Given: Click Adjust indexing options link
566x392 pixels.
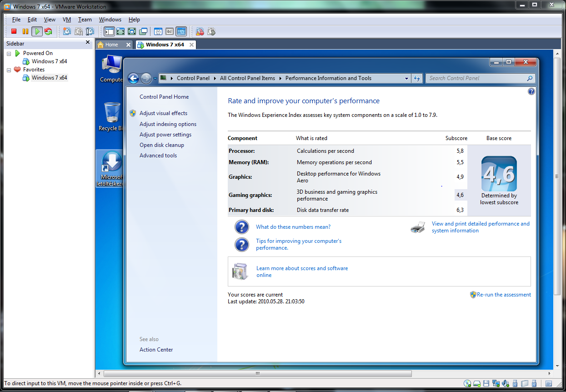Looking at the screenshot, I should click(168, 124).
